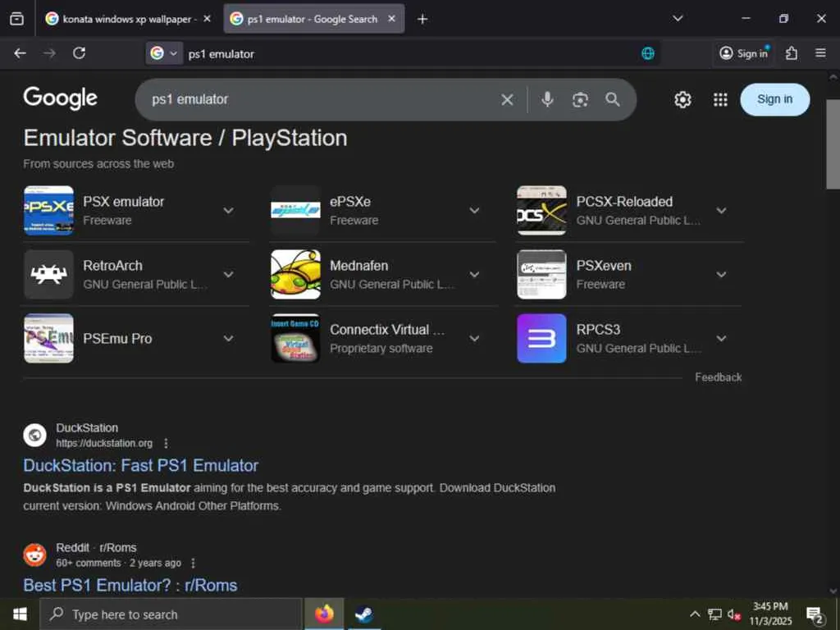This screenshot has width=840, height=630.
Task: Open the muted volume tray icon
Action: pos(734,614)
